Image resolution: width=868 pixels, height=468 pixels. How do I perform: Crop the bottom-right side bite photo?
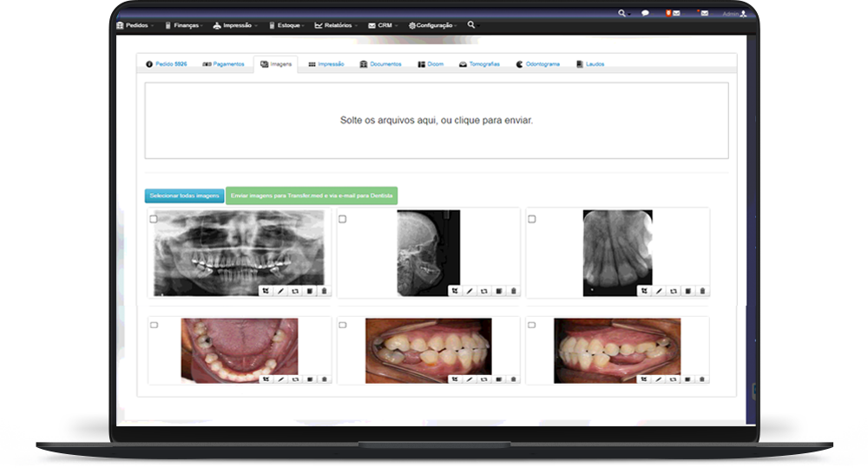click(x=644, y=379)
